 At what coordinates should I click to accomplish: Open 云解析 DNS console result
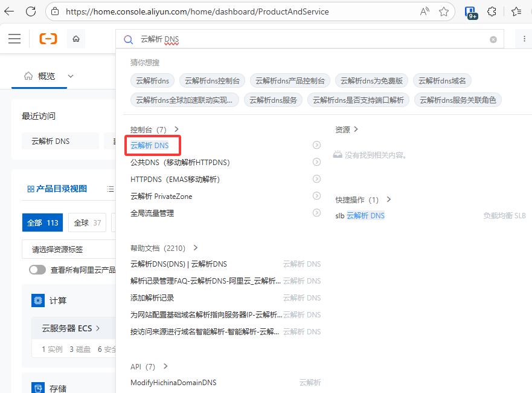tap(150, 146)
